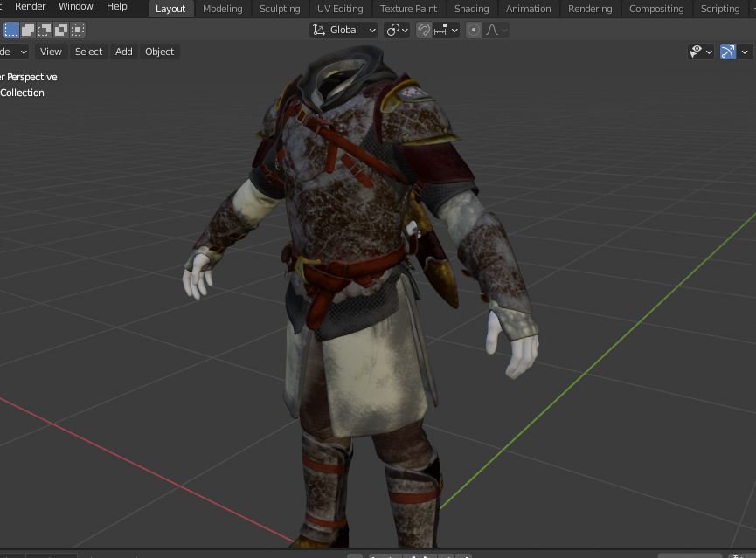Open the Add menu in viewport header
Screen dimensions: 756x558
[124, 52]
